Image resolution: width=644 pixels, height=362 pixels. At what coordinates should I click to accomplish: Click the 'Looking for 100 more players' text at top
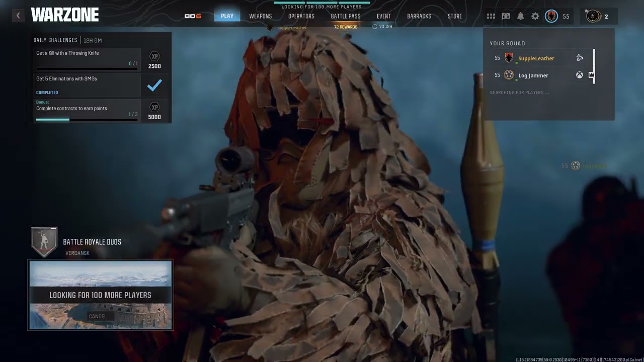pos(321,7)
